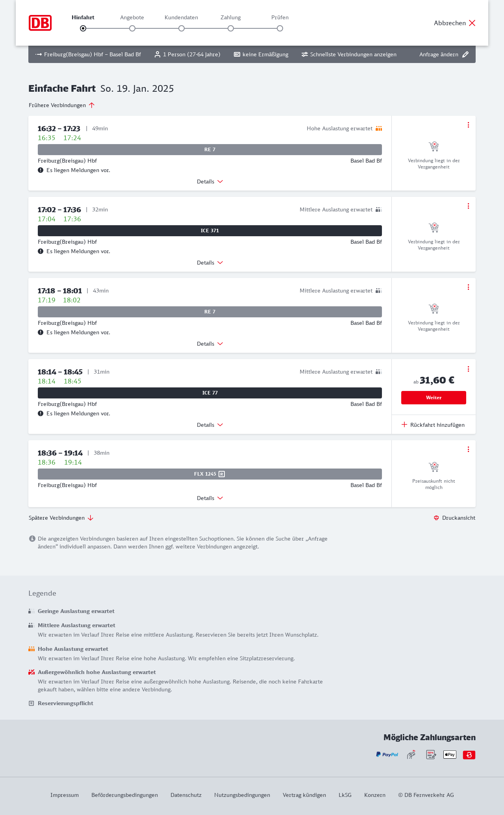504x815 pixels.
Task: Click the Apple Pay payment icon
Action: coord(450,755)
